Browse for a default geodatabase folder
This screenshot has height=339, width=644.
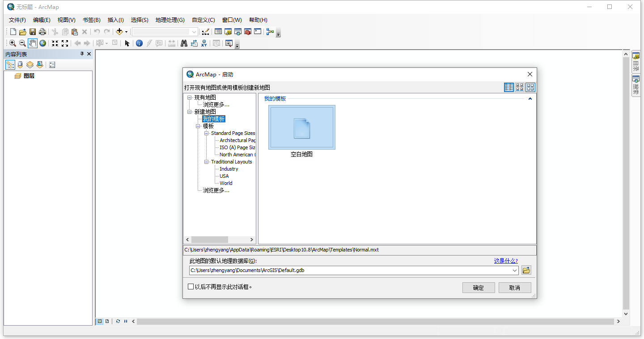tap(526, 270)
